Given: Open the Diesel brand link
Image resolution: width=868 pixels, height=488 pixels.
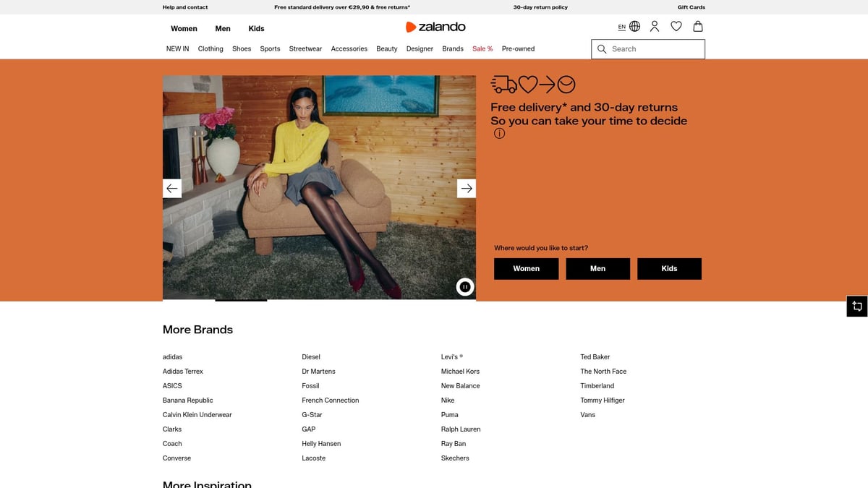Looking at the screenshot, I should (x=311, y=357).
